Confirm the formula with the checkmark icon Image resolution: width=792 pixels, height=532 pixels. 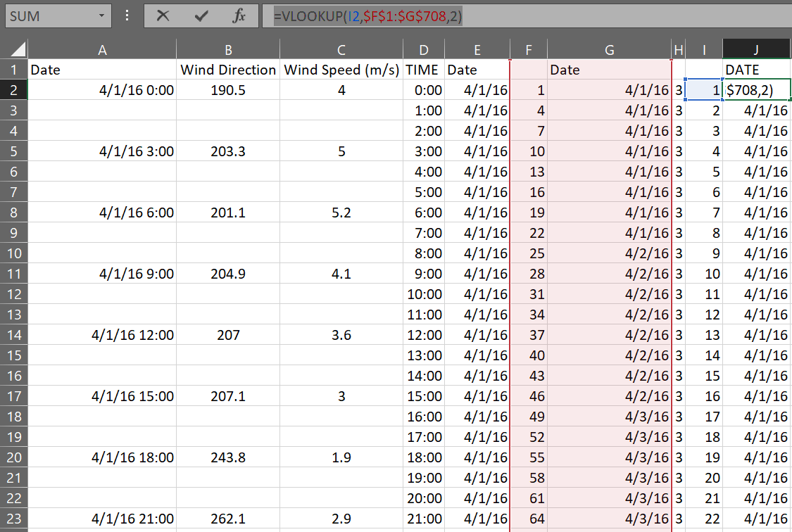pyautogui.click(x=201, y=16)
